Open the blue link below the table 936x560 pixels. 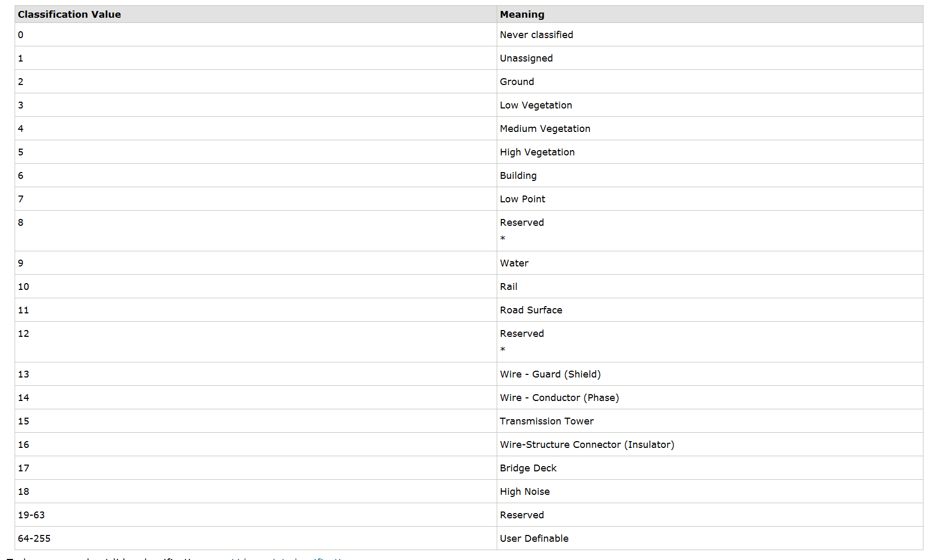288,558
